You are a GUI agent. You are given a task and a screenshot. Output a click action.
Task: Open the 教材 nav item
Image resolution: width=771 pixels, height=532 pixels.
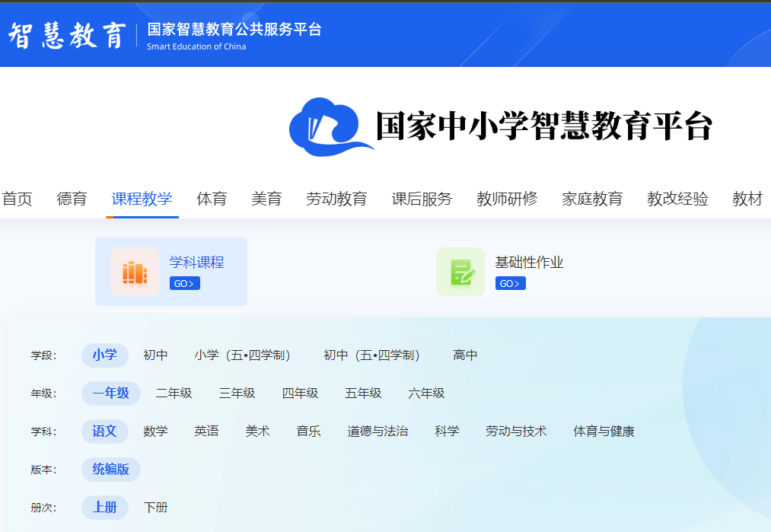(747, 199)
